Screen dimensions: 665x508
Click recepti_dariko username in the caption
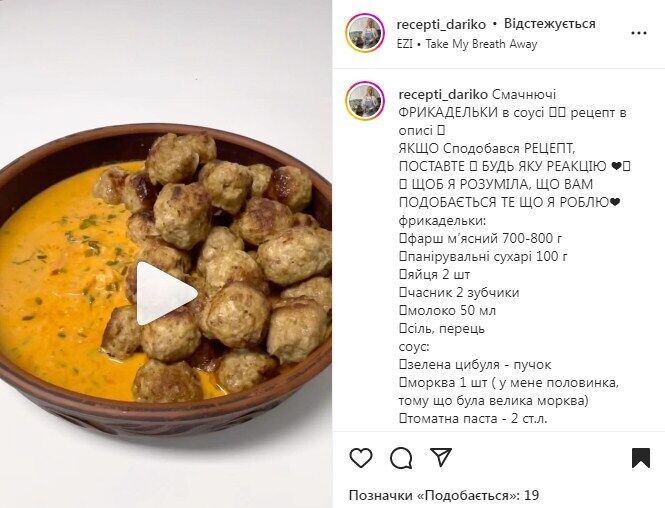coord(443,95)
